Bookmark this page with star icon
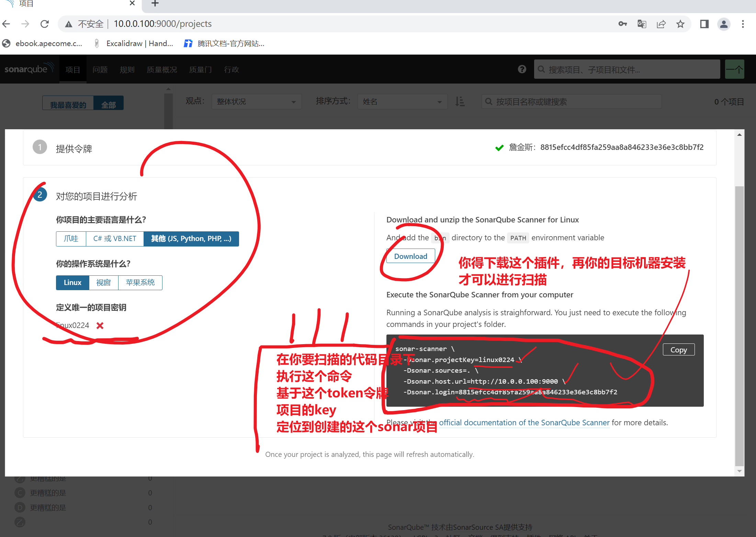The height and width of the screenshot is (537, 756). tap(680, 24)
